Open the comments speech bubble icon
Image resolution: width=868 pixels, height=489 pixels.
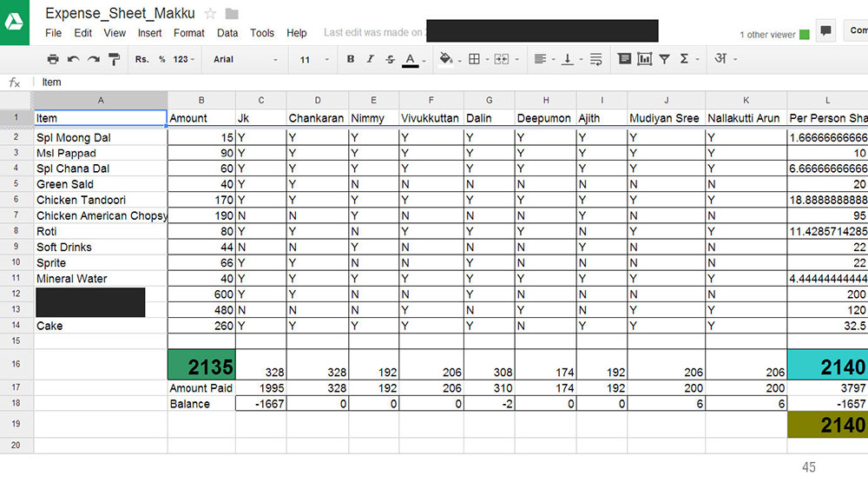(x=825, y=30)
